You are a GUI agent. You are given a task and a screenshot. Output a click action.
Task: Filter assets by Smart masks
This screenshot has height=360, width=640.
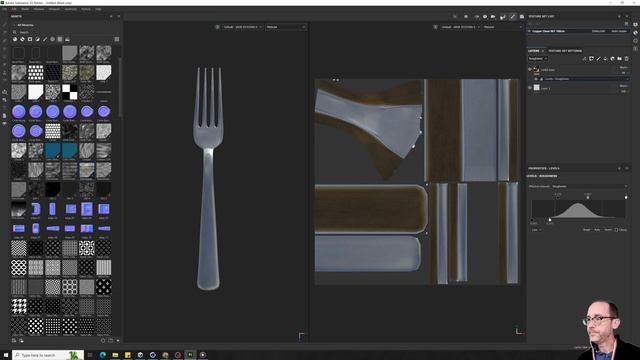[30, 39]
